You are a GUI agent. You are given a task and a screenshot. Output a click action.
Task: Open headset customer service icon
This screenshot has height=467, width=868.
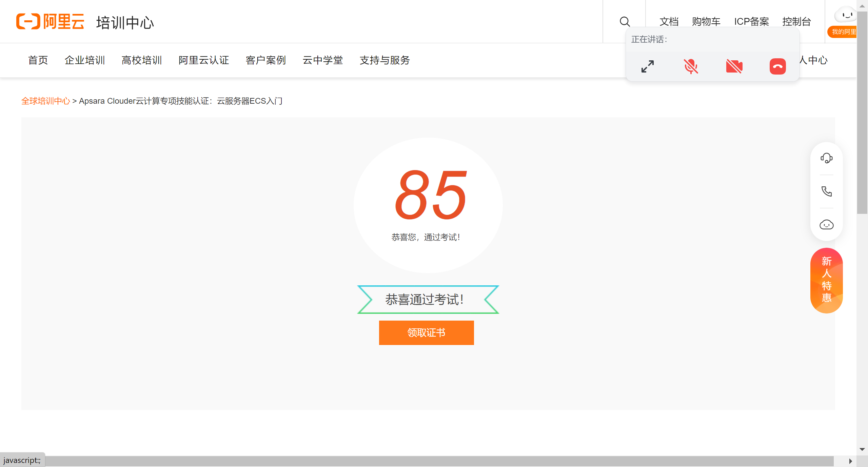[x=826, y=158]
